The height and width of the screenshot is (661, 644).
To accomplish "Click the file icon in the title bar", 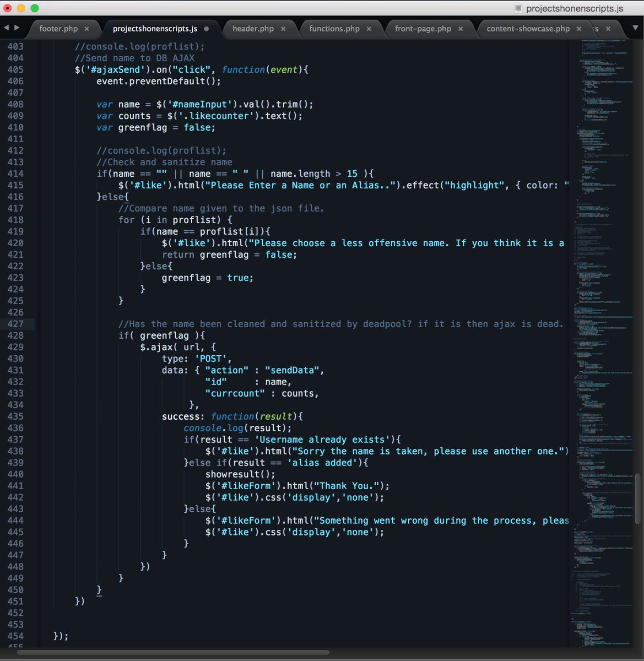I will click(518, 8).
